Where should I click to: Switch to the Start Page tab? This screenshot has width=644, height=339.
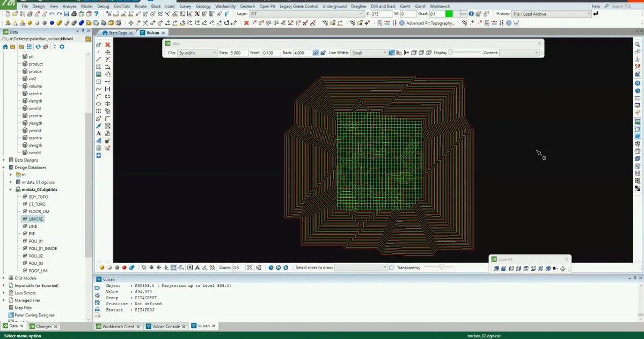114,33
